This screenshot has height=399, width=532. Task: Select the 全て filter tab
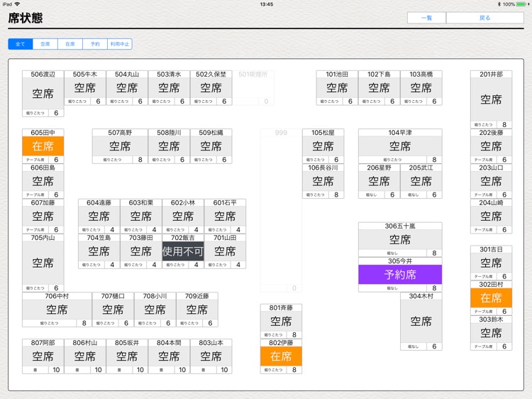[21, 44]
